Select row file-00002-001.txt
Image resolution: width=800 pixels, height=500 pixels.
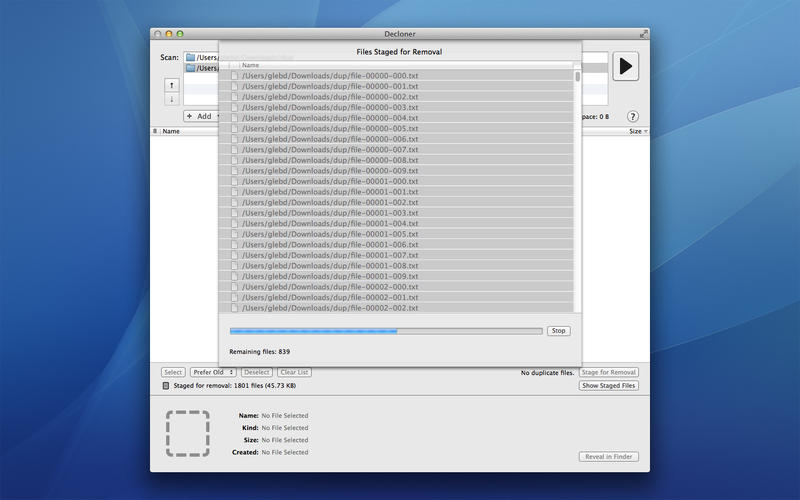coord(396,297)
